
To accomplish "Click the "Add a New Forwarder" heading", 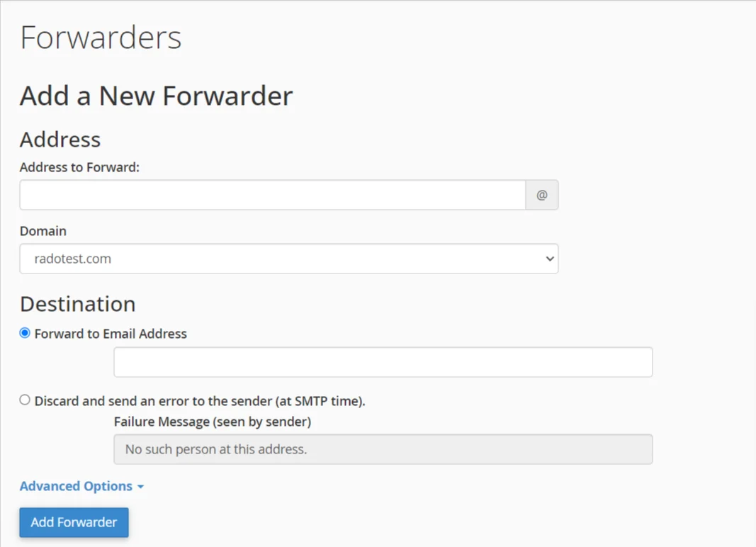I will click(156, 96).
